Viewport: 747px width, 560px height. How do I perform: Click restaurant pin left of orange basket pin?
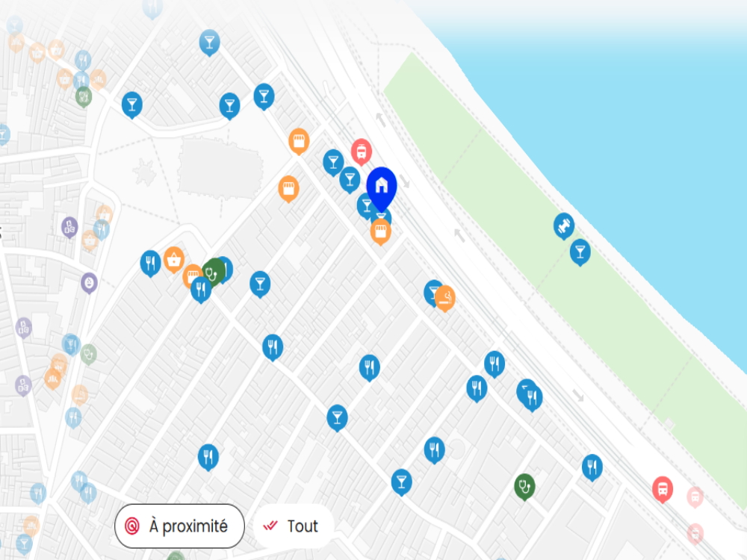coord(151,262)
